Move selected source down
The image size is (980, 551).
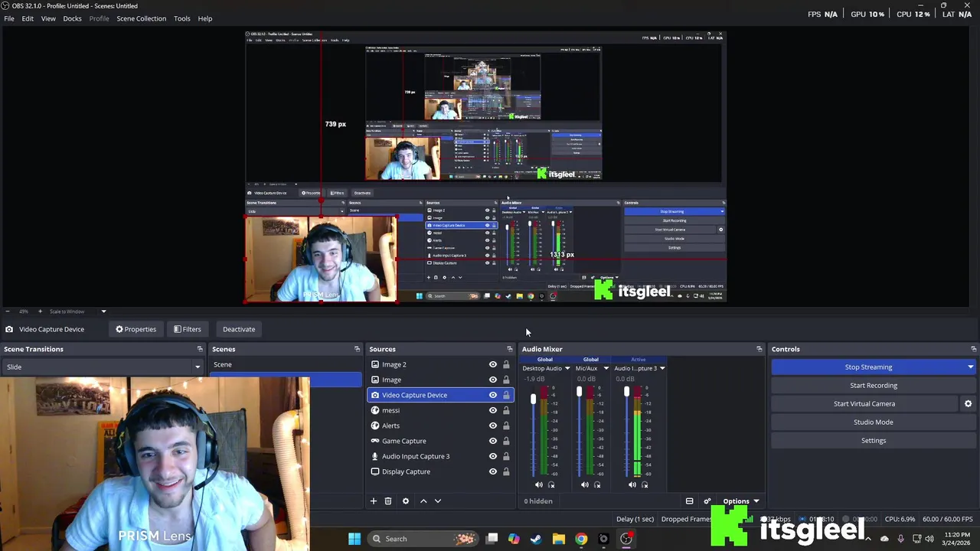pos(438,501)
